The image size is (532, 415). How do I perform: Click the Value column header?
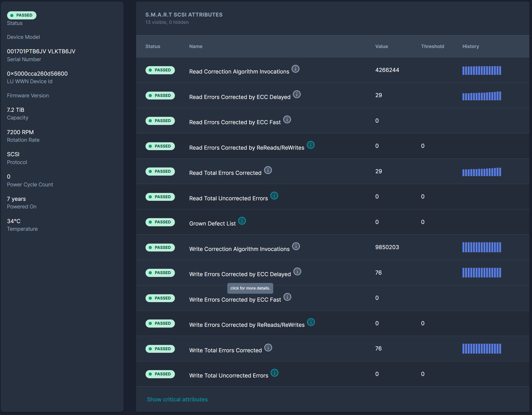tap(381, 46)
